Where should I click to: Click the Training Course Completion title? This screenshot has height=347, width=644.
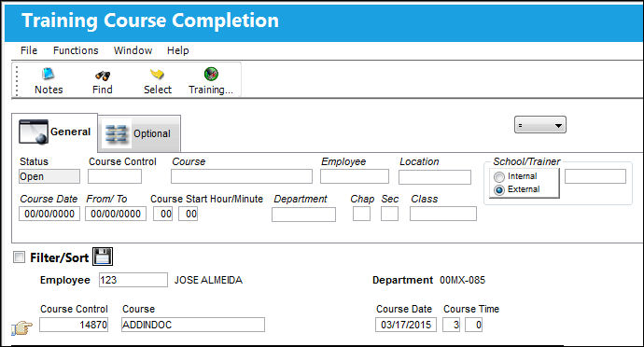(x=150, y=21)
